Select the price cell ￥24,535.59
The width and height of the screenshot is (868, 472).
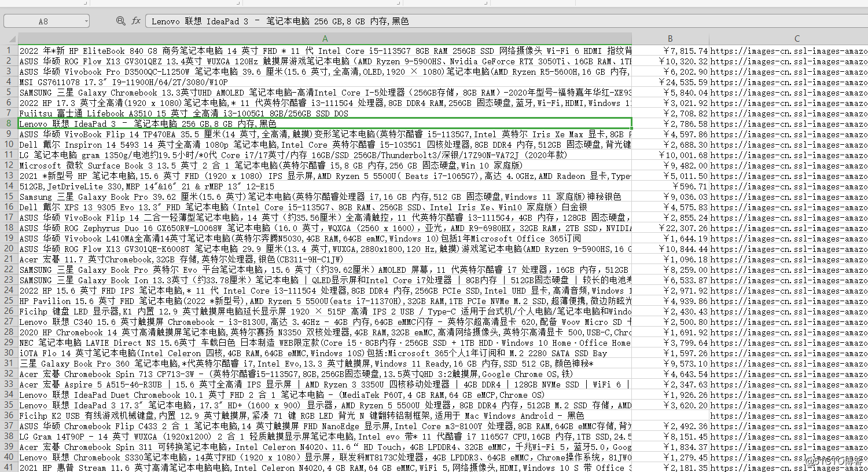point(670,82)
